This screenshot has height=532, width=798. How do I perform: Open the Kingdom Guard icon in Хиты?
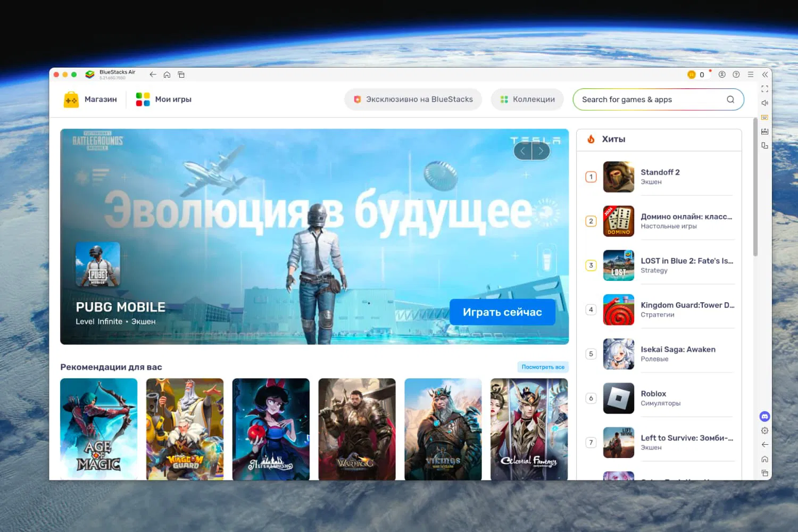tap(619, 310)
